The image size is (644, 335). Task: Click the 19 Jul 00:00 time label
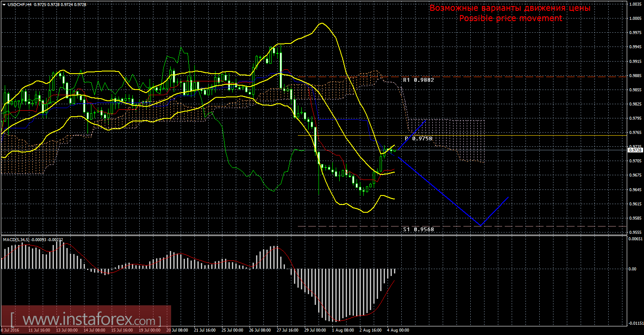[x=150, y=331]
